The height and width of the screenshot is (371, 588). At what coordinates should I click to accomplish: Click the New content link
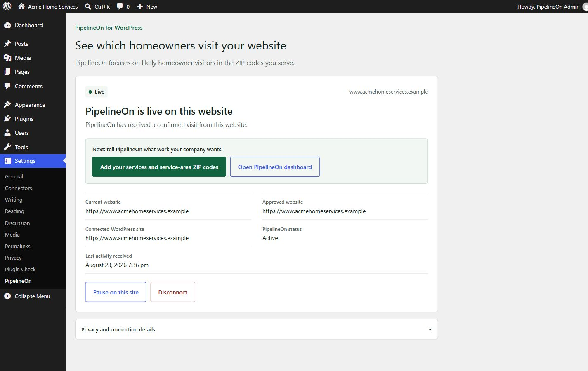coord(147,7)
